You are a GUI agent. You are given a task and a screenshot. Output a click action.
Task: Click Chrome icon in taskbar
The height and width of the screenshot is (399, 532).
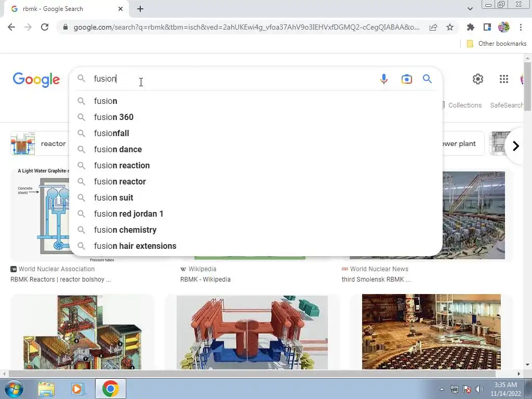tap(110, 389)
